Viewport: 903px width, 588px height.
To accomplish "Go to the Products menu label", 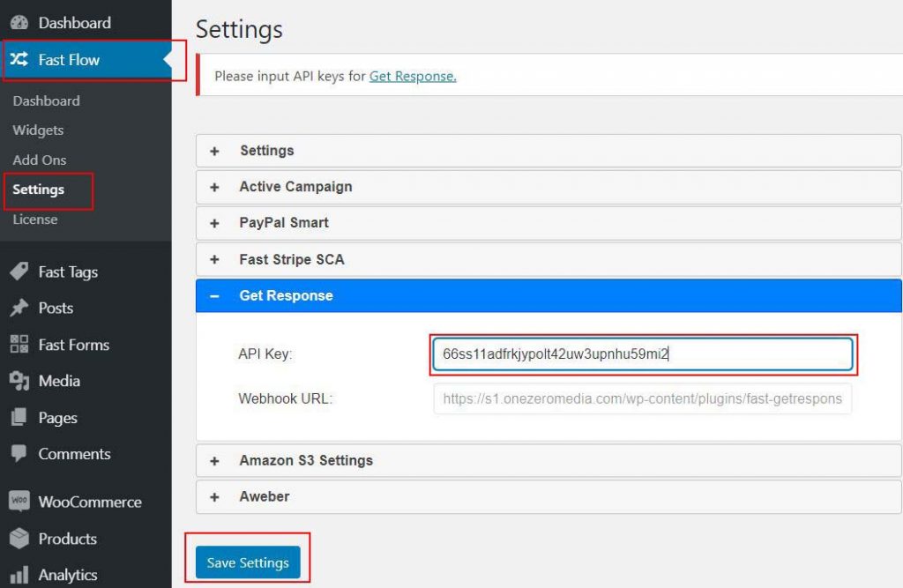I will [67, 539].
